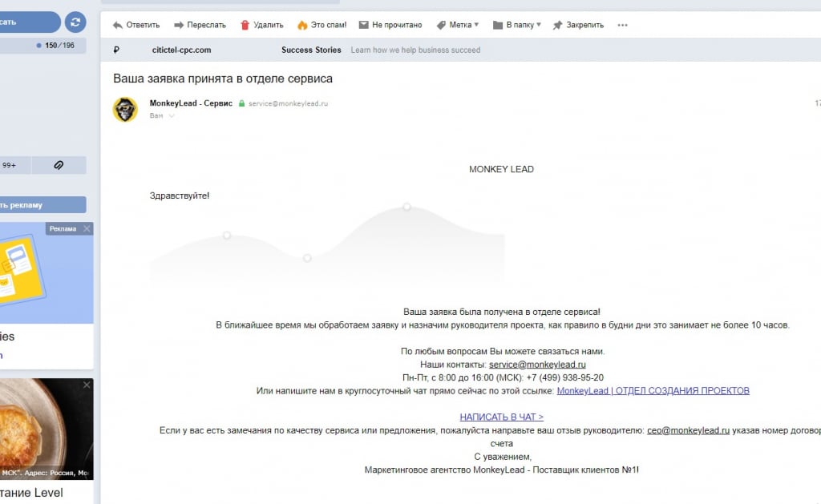Click Закрепить toolbar label
The width and height of the screenshot is (821, 504).
[584, 25]
